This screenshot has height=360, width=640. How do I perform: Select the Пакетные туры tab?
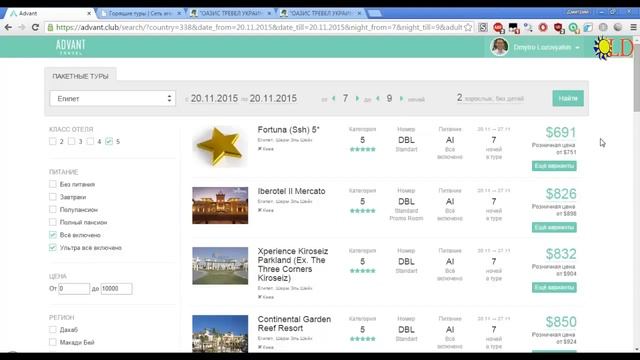(x=80, y=76)
